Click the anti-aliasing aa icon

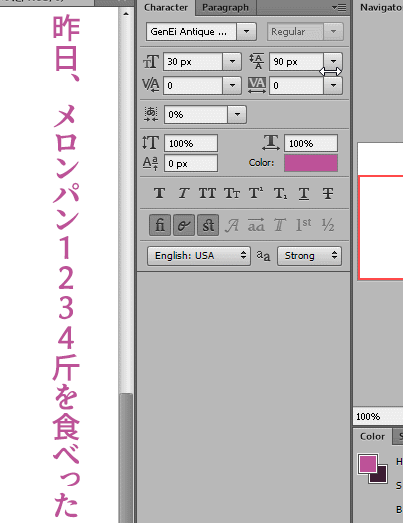(263, 256)
